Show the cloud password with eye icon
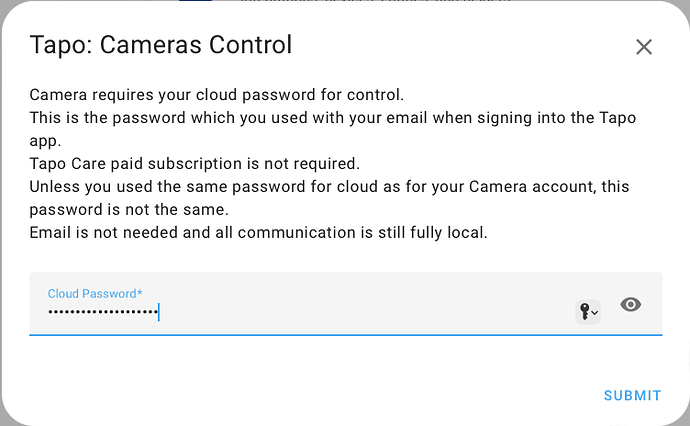The image size is (690, 426). (x=630, y=305)
